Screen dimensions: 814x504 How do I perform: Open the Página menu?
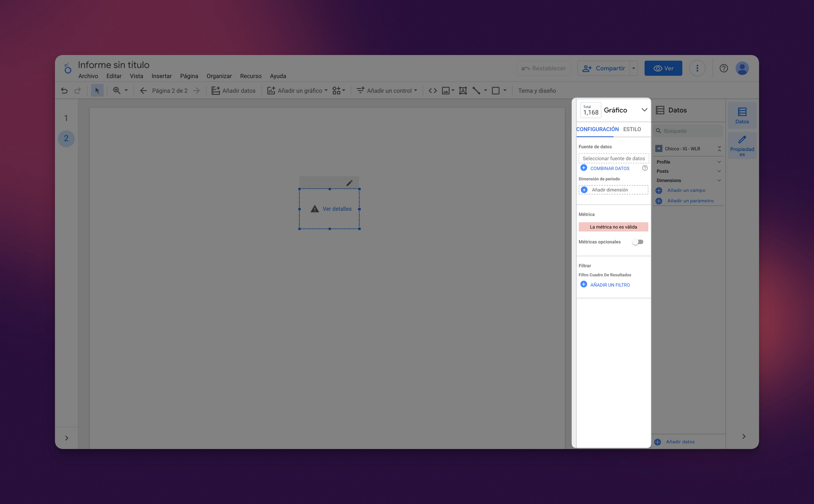pyautogui.click(x=189, y=76)
